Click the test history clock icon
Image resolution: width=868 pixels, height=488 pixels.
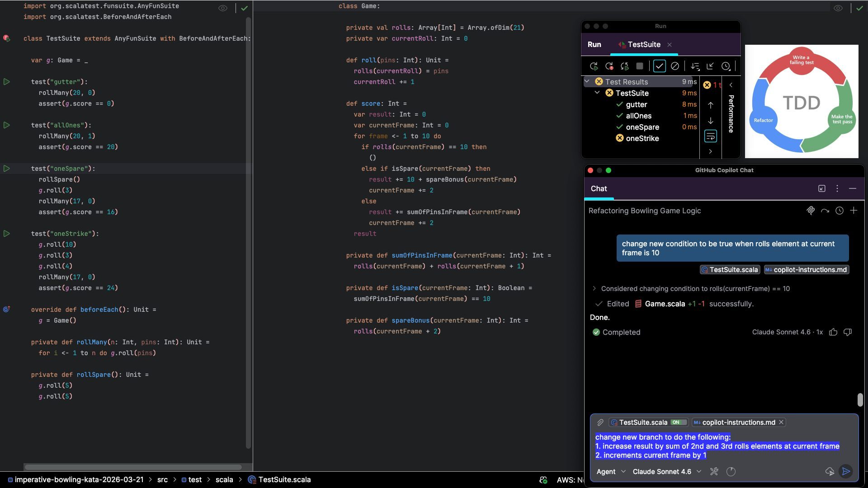726,66
